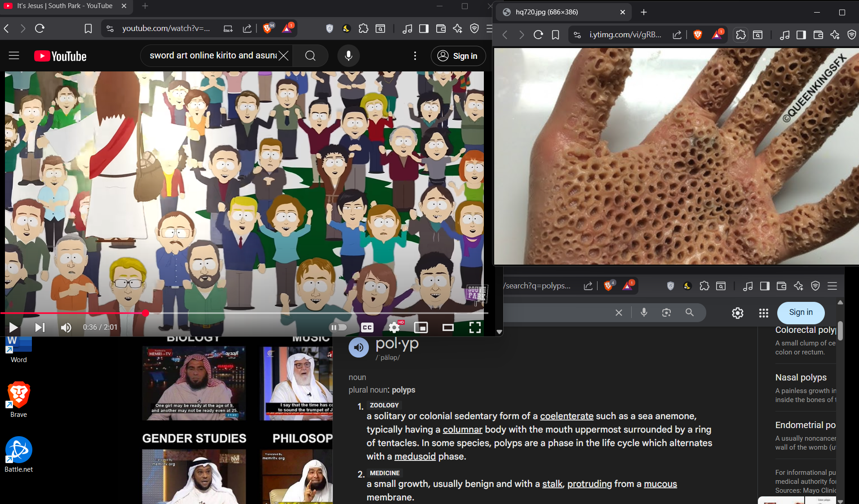Open Brave Wallet in YouTube window

point(441,28)
